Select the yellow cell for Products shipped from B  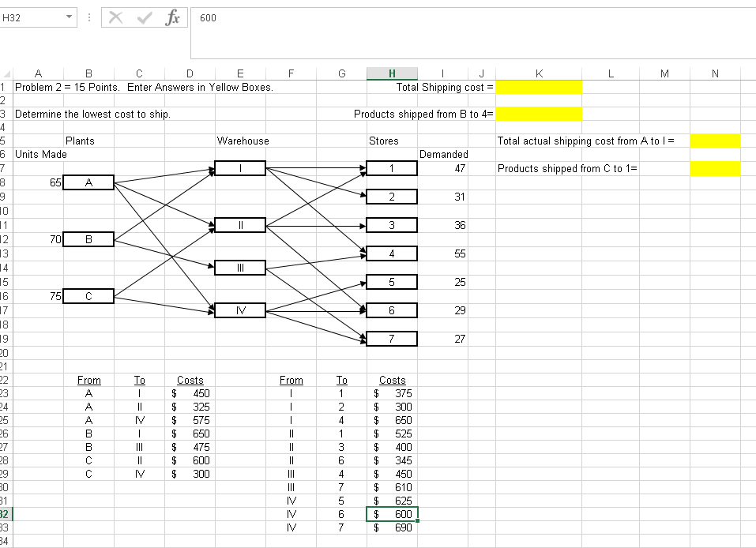coord(539,114)
